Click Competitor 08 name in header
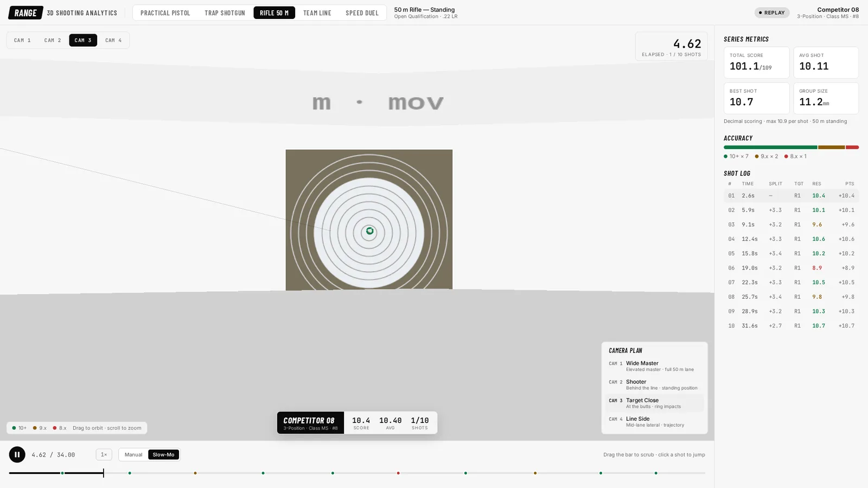This screenshot has width=868, height=488. tap(838, 10)
